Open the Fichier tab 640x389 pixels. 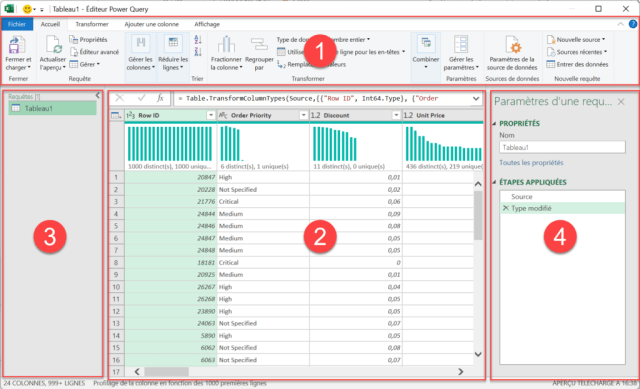(x=17, y=24)
